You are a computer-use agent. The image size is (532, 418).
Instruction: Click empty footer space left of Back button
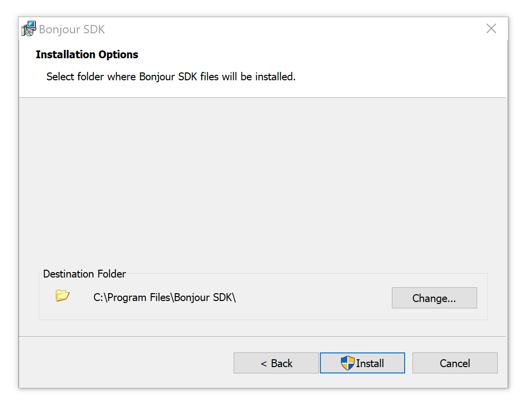click(122, 363)
